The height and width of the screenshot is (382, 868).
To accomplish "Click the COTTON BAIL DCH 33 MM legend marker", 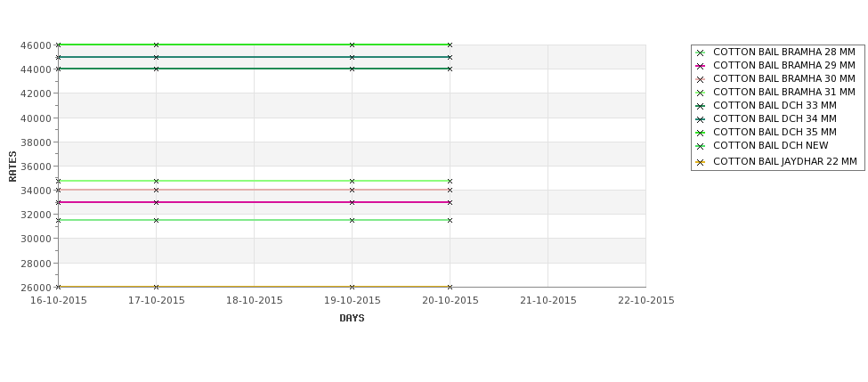I will [701, 106].
